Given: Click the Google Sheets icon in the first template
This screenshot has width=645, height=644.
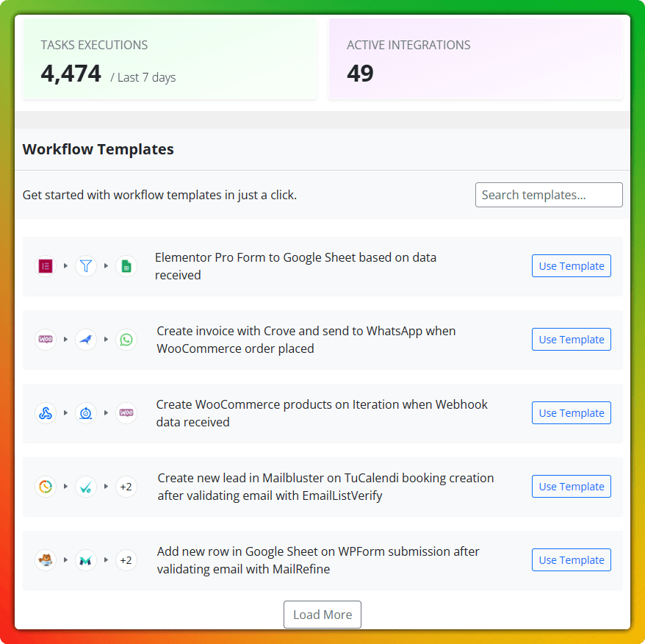Looking at the screenshot, I should 126,266.
